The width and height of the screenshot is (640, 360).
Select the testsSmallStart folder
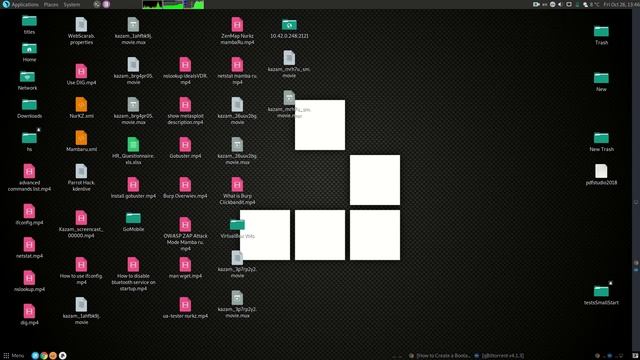click(x=601, y=295)
